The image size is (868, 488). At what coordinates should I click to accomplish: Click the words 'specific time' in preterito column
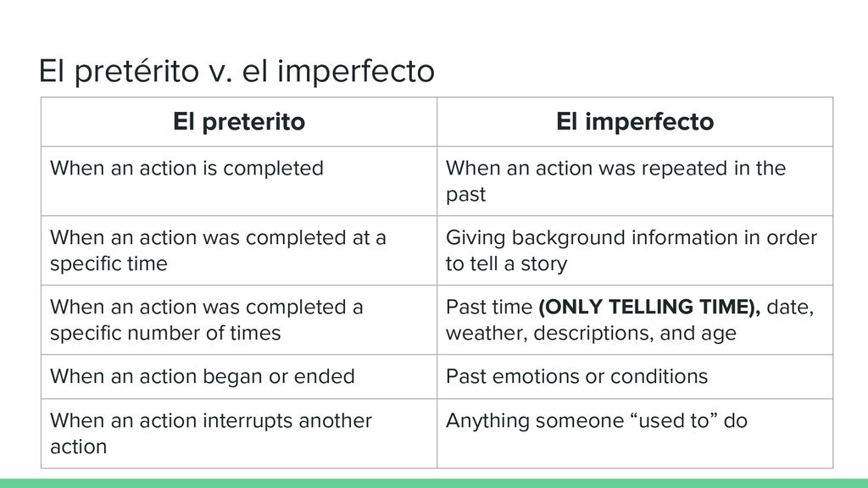(x=108, y=264)
